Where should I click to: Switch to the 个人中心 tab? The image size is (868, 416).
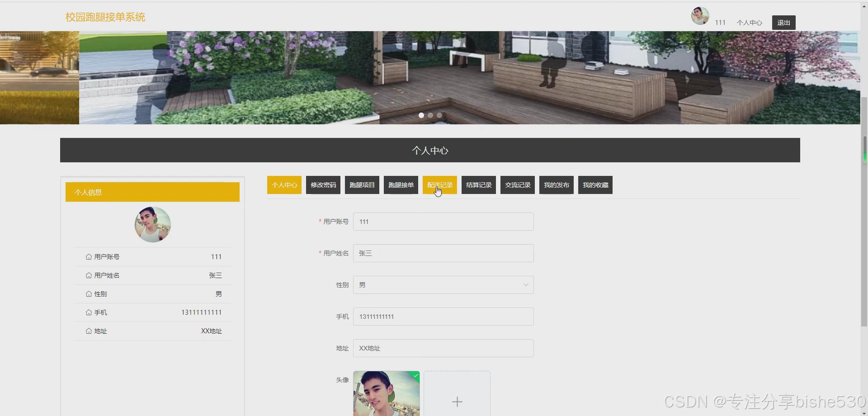click(x=284, y=185)
